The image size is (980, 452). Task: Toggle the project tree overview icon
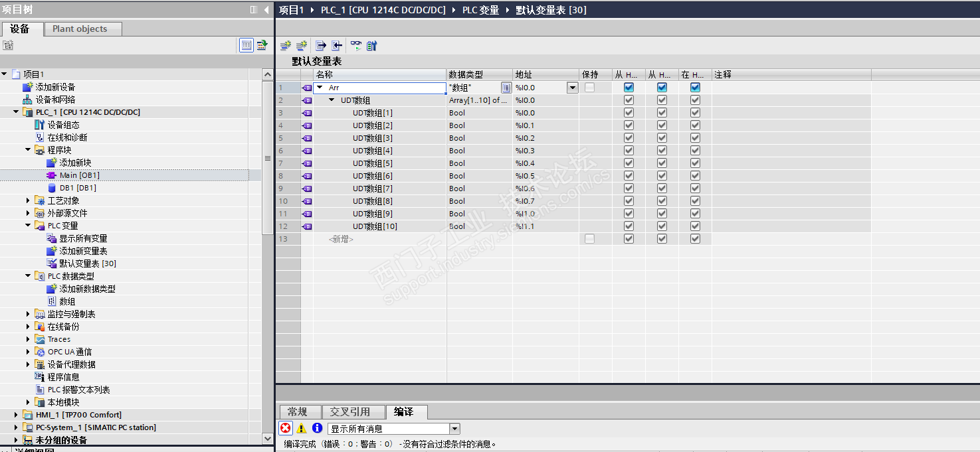[x=246, y=45]
